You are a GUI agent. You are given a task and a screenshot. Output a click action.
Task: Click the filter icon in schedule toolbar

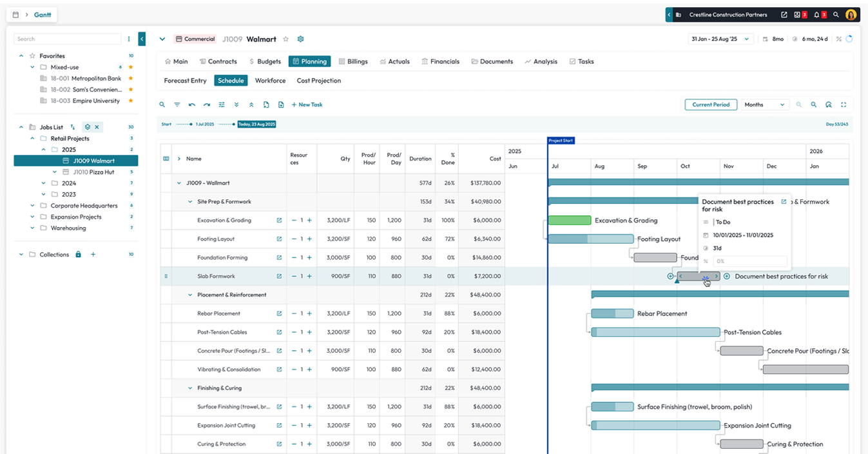[x=177, y=104]
